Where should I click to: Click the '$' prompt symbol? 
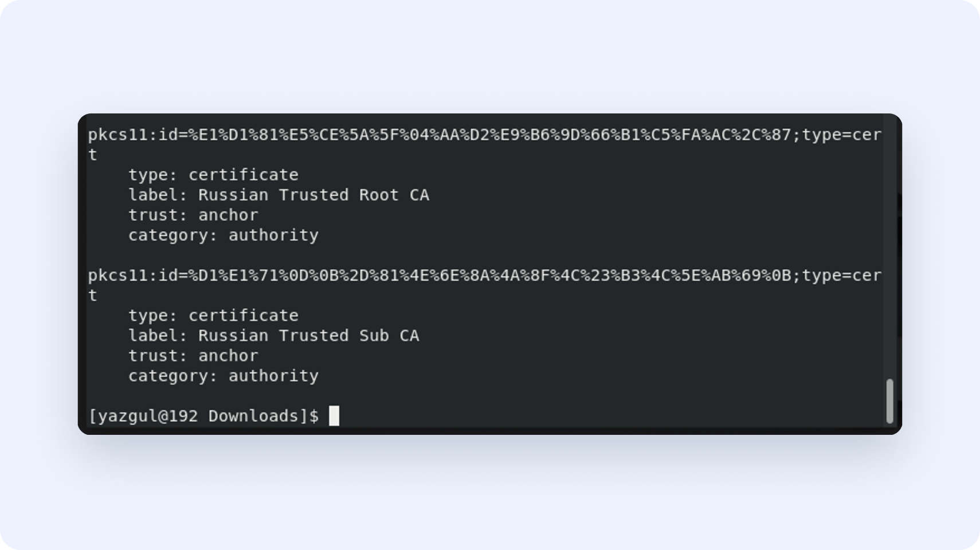click(314, 416)
